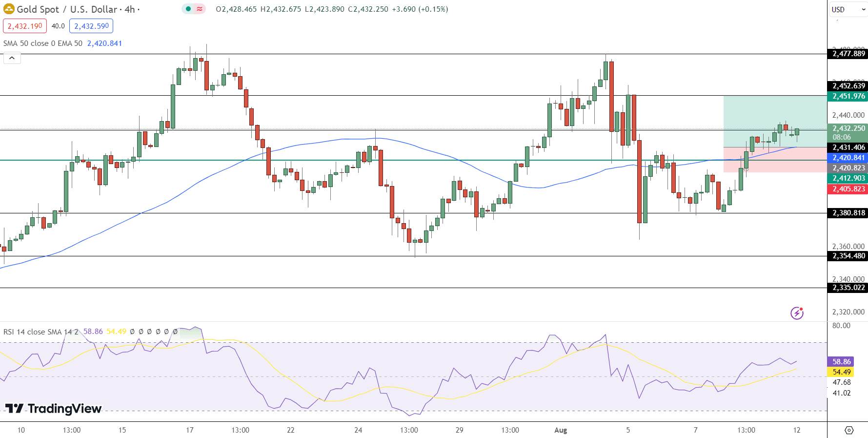The height and width of the screenshot is (438, 868).
Task: Click the current price label 2,432.250
Action: click(x=848, y=128)
